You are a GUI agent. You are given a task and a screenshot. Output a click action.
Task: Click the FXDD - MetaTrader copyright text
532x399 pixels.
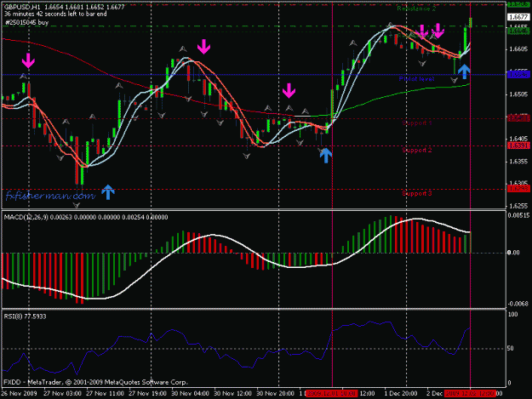[x=95, y=382]
